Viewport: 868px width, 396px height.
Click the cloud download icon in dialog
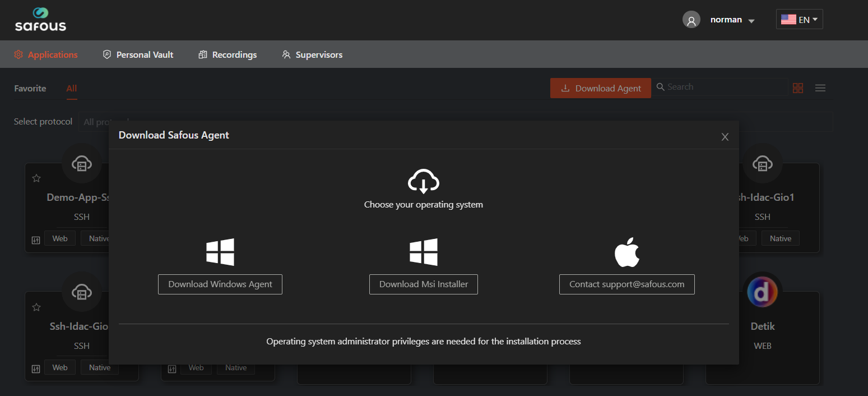click(x=423, y=182)
